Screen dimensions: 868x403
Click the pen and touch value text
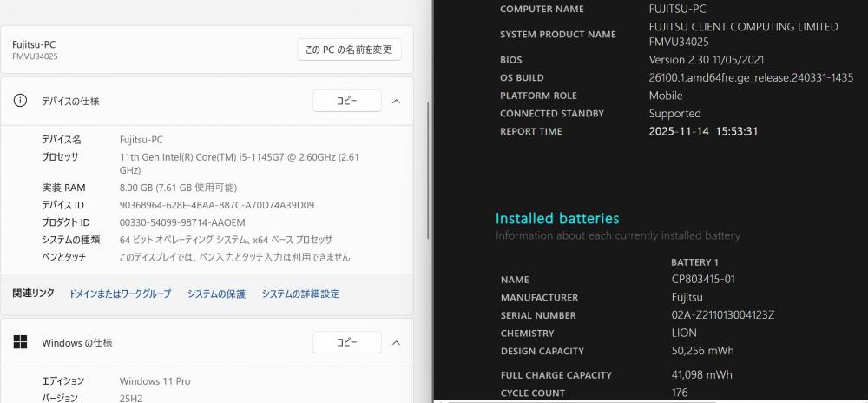(x=234, y=257)
